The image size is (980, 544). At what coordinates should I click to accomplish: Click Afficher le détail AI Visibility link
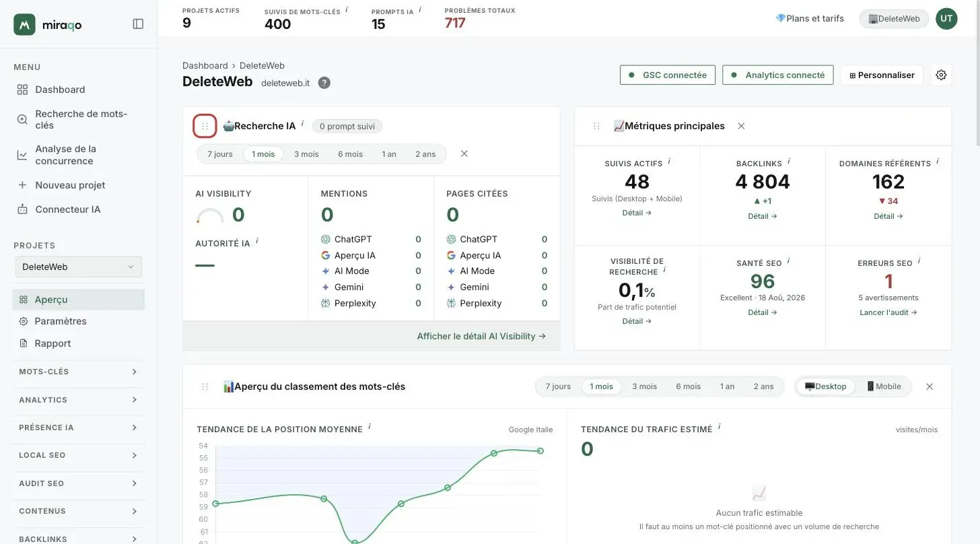point(481,336)
